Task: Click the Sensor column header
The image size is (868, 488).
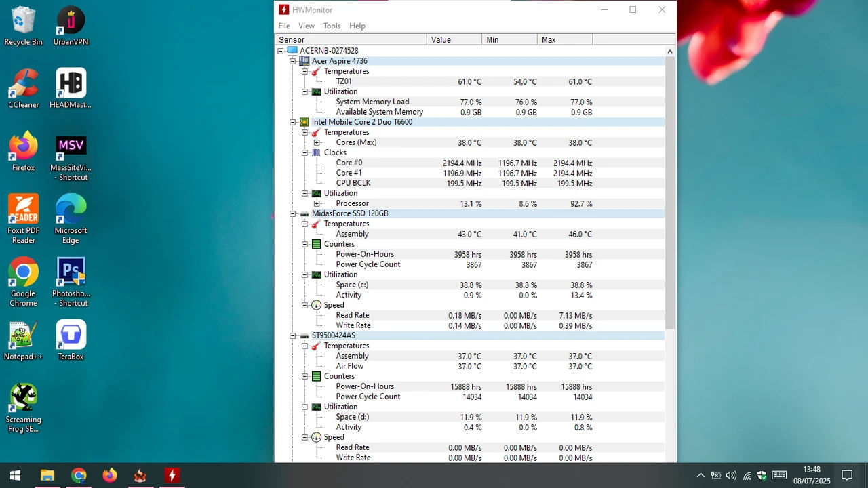Action: click(351, 40)
